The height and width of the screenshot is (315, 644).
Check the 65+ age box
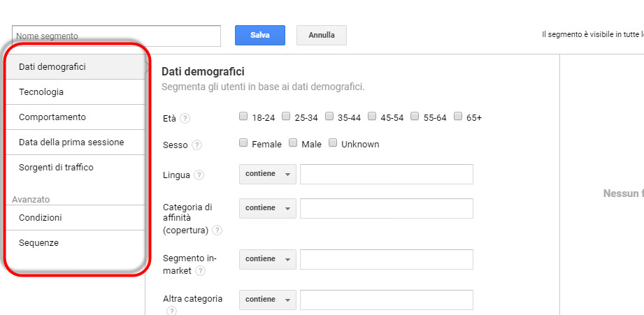(x=458, y=117)
